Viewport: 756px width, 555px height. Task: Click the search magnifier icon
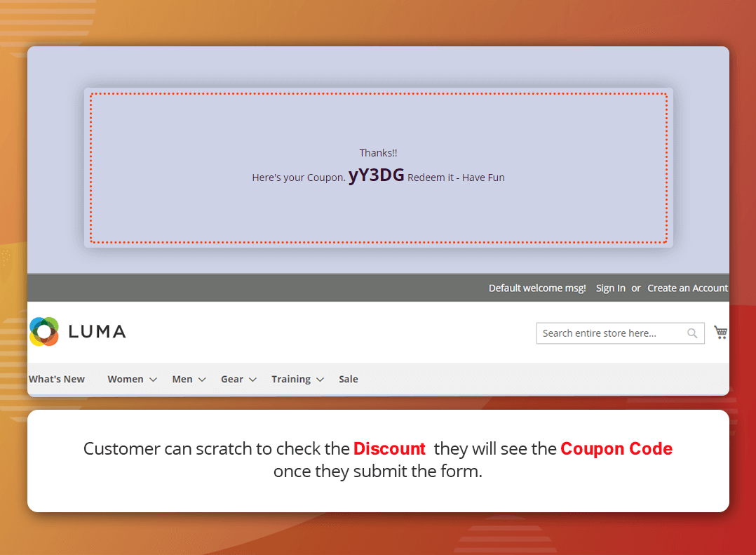pyautogui.click(x=692, y=333)
